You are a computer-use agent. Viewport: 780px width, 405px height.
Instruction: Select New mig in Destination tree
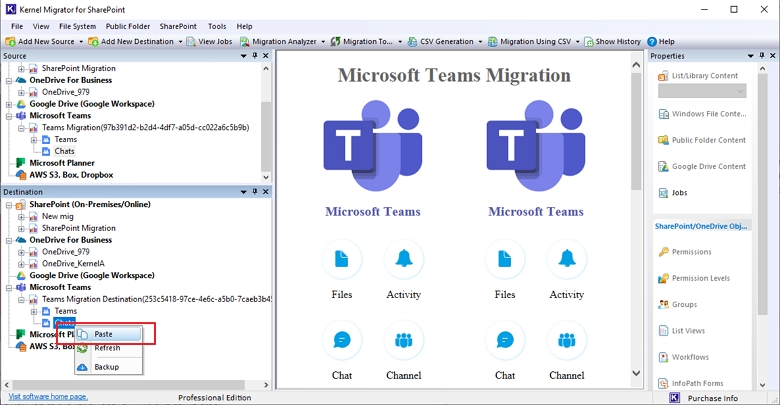coord(58,216)
